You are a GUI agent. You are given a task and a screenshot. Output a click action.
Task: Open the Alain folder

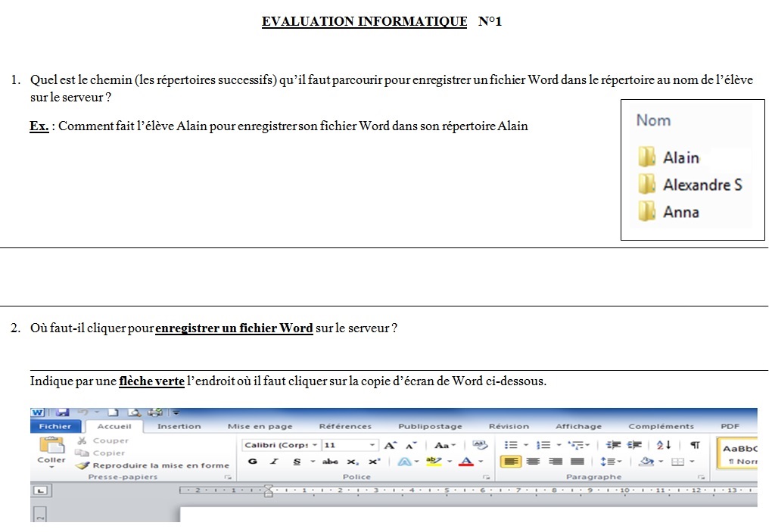tap(668, 157)
